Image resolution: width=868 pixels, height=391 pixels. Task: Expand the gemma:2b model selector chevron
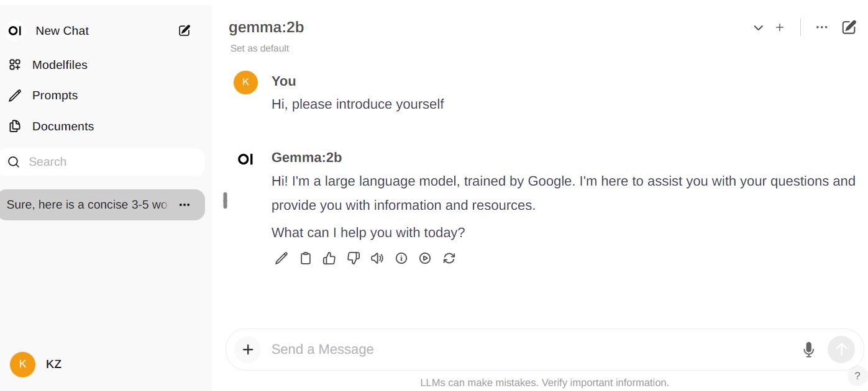coord(758,27)
